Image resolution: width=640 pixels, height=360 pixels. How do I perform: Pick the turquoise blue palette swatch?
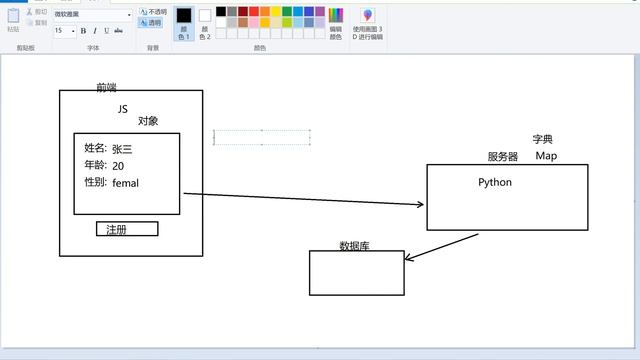click(x=298, y=11)
